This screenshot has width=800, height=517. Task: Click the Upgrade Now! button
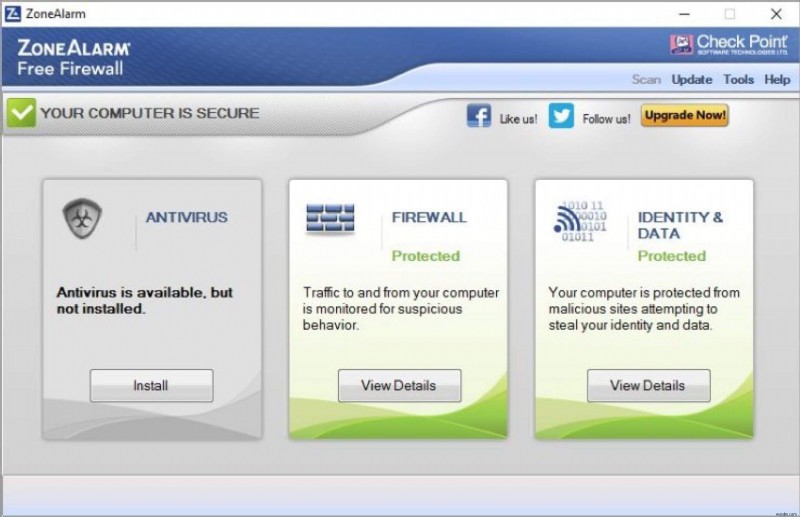[685, 115]
